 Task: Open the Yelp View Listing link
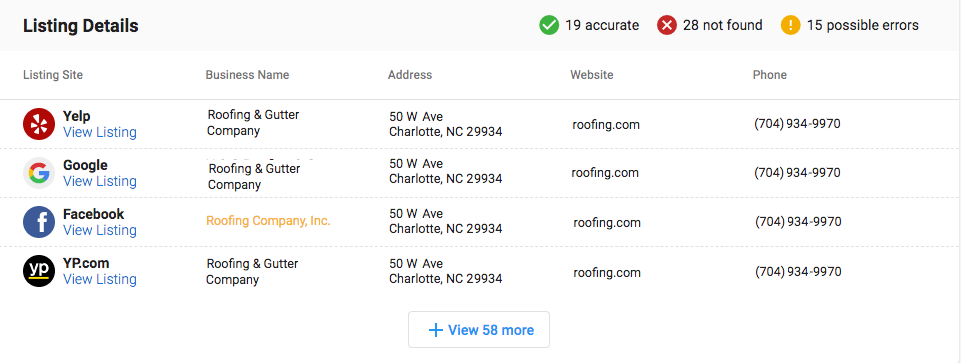(100, 132)
